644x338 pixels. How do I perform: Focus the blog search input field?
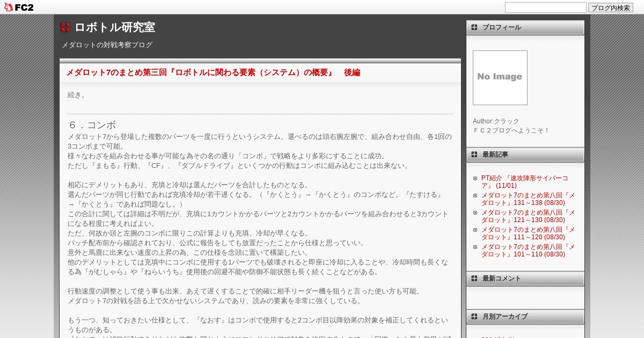(546, 8)
